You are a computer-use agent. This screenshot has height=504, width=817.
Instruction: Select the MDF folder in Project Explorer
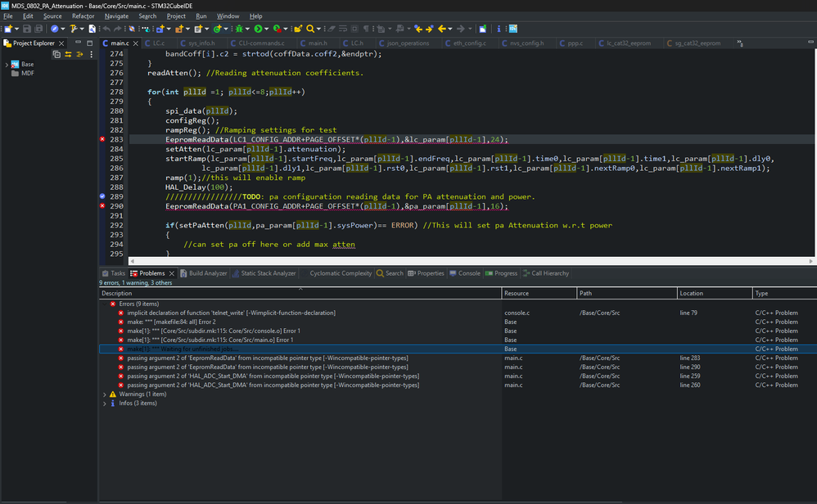pyautogui.click(x=23, y=74)
